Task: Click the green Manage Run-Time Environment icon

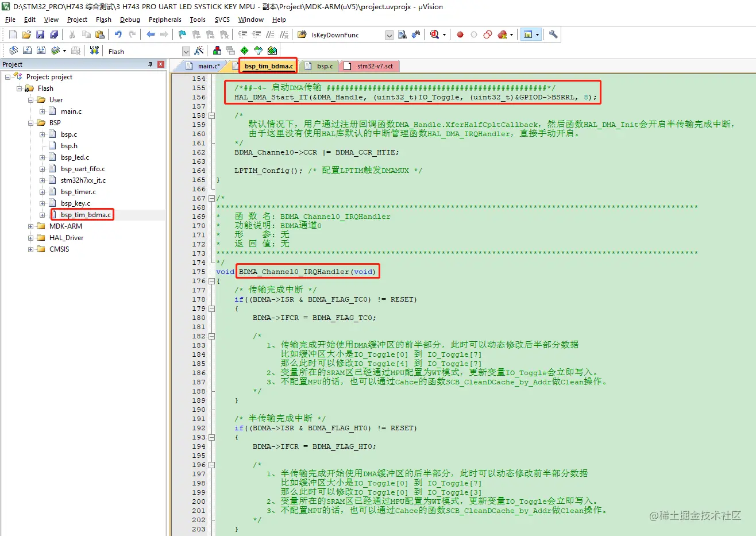Action: click(245, 51)
